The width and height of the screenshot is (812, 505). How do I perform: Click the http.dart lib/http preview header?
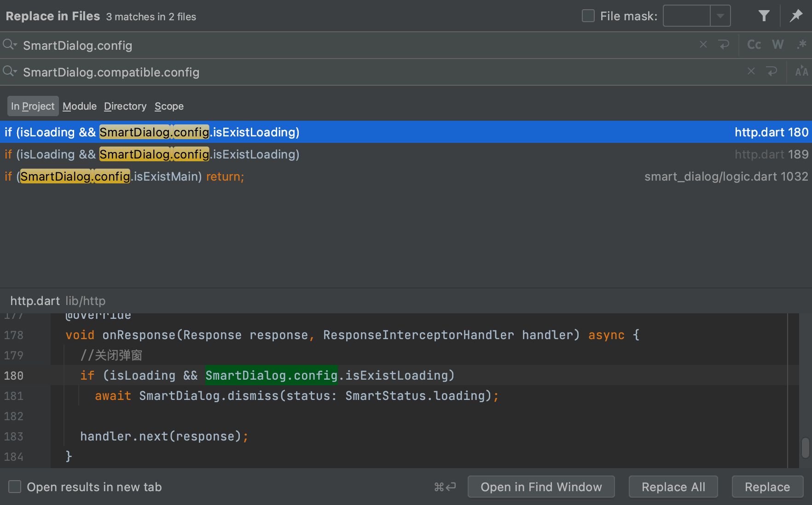[x=58, y=301]
